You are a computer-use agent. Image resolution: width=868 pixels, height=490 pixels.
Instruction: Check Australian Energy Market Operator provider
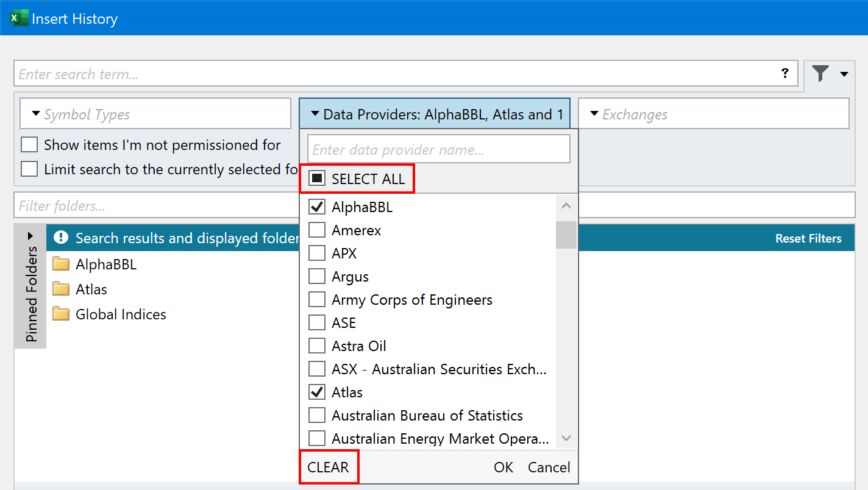point(317,439)
